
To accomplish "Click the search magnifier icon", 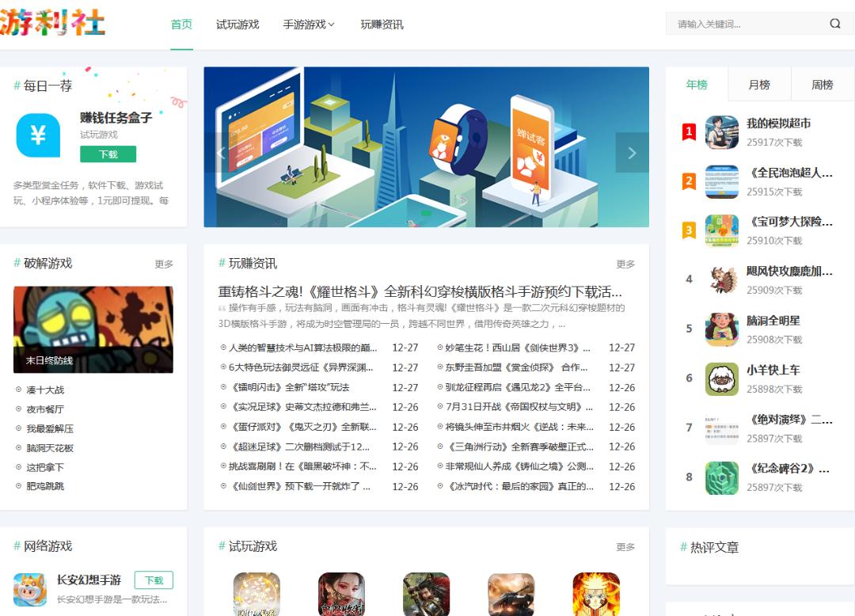I will [834, 24].
